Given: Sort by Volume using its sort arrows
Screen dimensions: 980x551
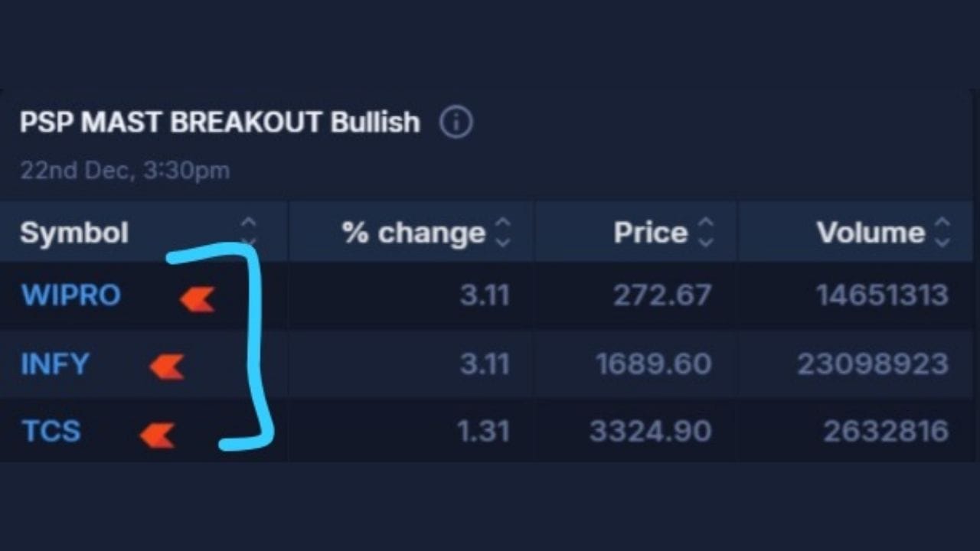Looking at the screenshot, I should [942, 232].
